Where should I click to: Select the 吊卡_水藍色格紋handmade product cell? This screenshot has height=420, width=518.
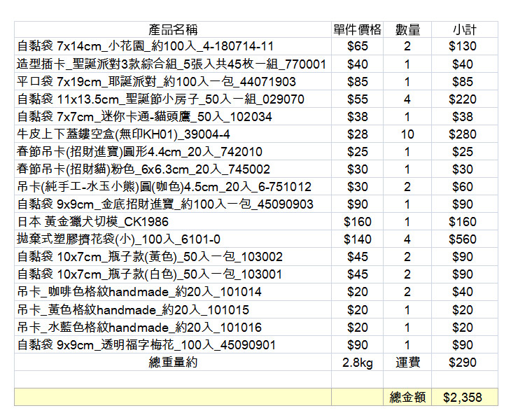139,328
